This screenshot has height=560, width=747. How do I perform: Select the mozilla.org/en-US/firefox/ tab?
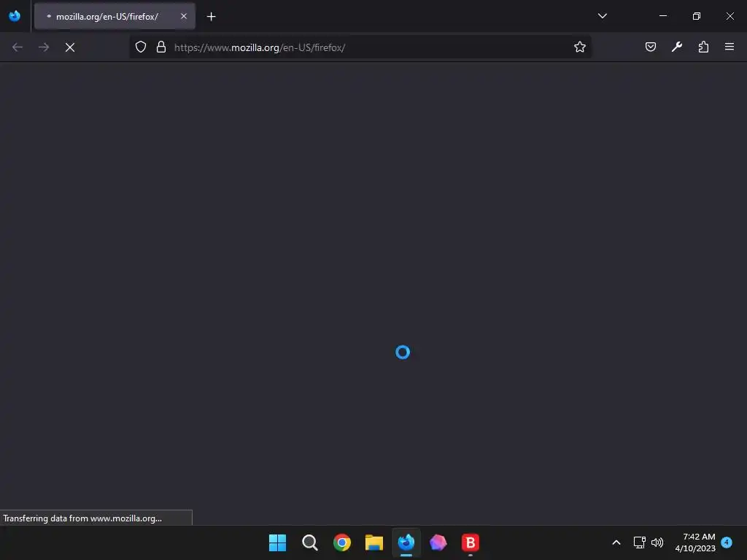click(115, 16)
